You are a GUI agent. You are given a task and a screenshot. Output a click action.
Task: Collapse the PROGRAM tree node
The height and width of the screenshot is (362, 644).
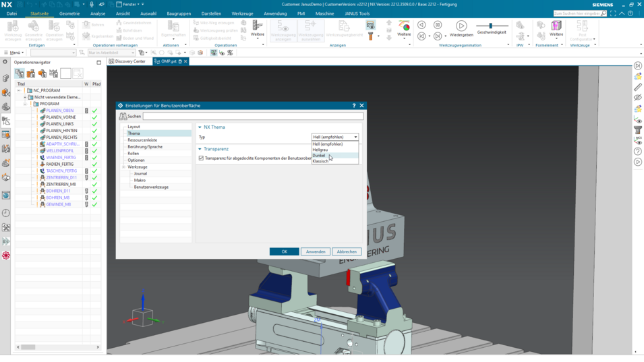[25, 104]
